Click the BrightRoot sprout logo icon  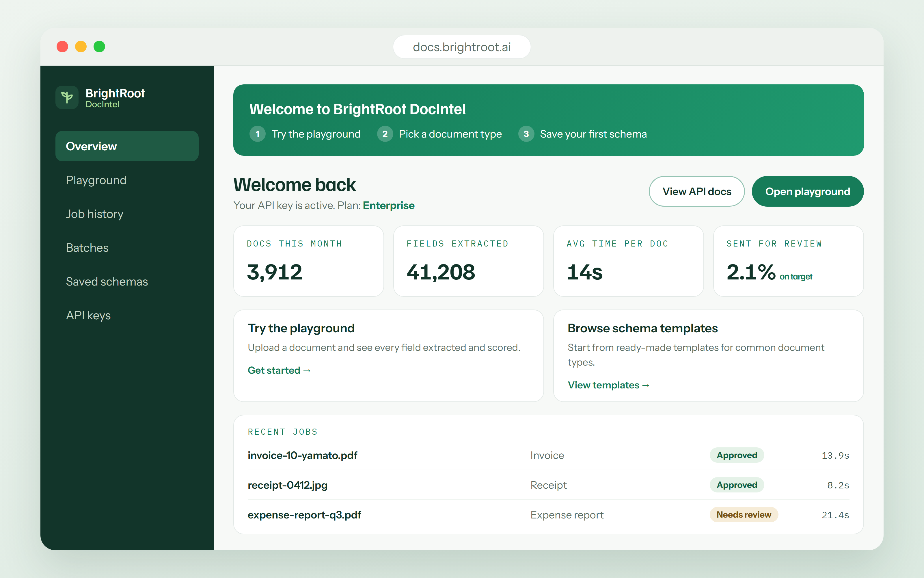[67, 97]
